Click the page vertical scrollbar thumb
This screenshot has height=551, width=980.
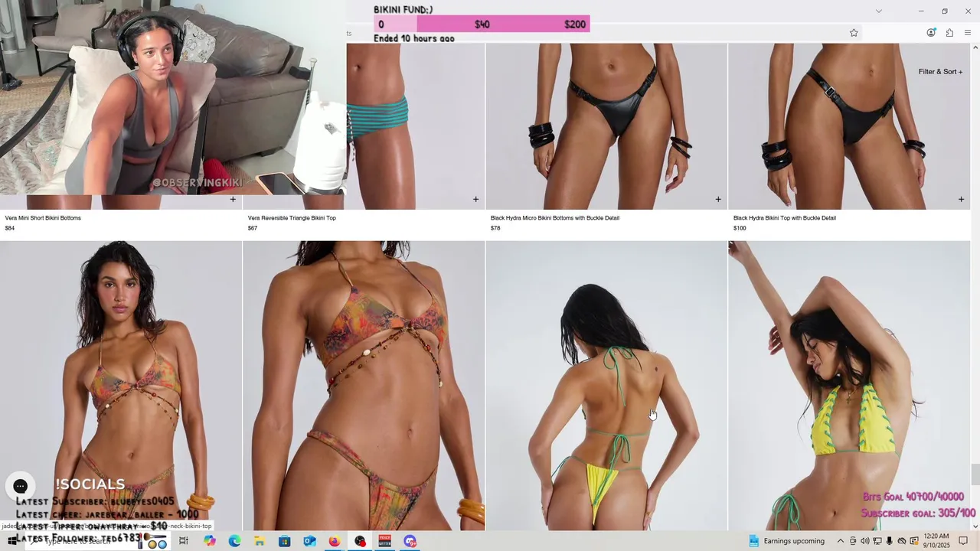click(975, 474)
